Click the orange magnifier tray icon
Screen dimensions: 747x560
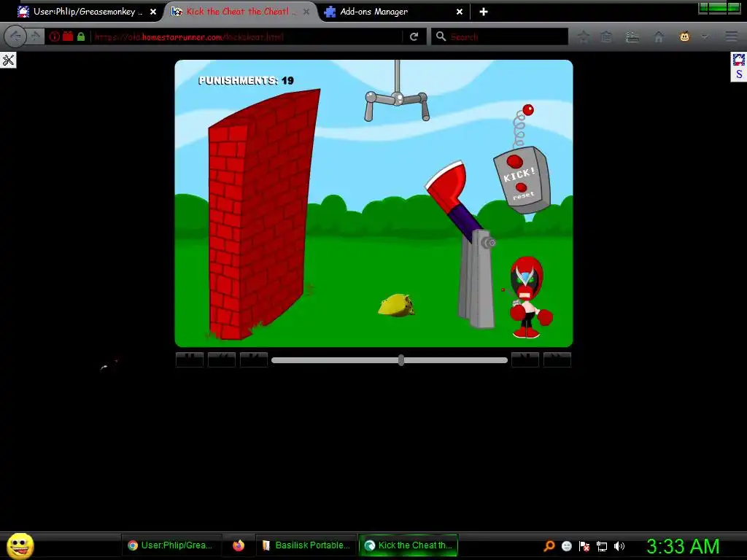pyautogui.click(x=549, y=546)
